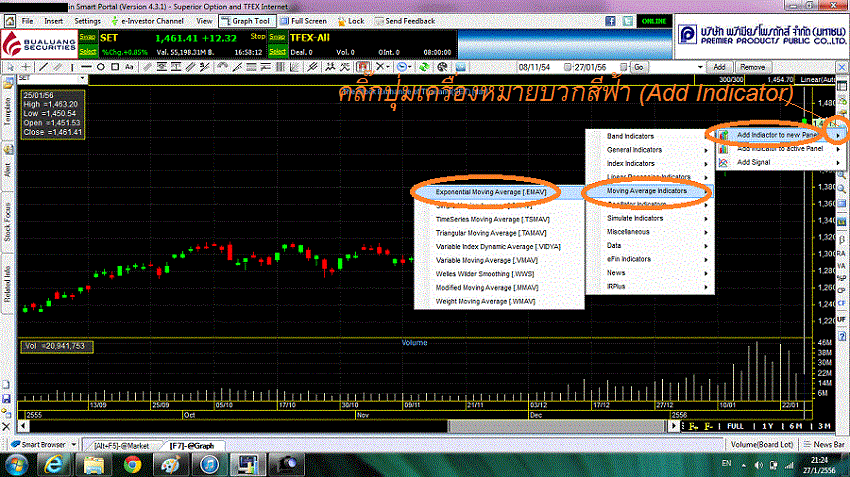850x477 pixels.
Task: Open the Insert menu
Action: (54, 21)
